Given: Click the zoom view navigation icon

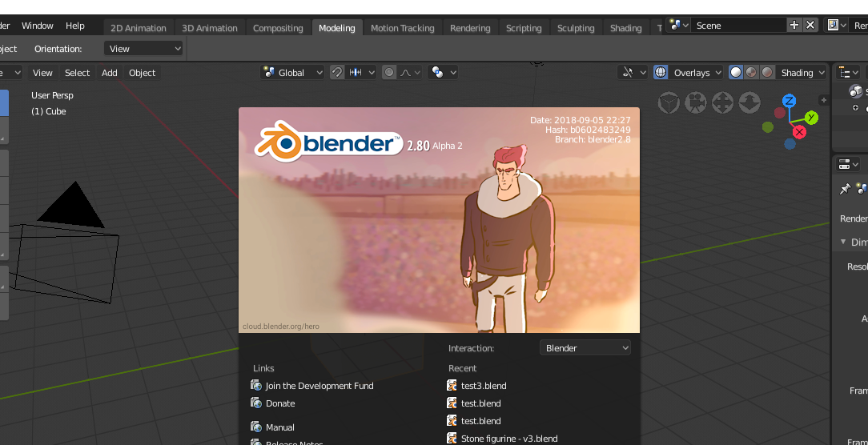Looking at the screenshot, I should [x=749, y=103].
